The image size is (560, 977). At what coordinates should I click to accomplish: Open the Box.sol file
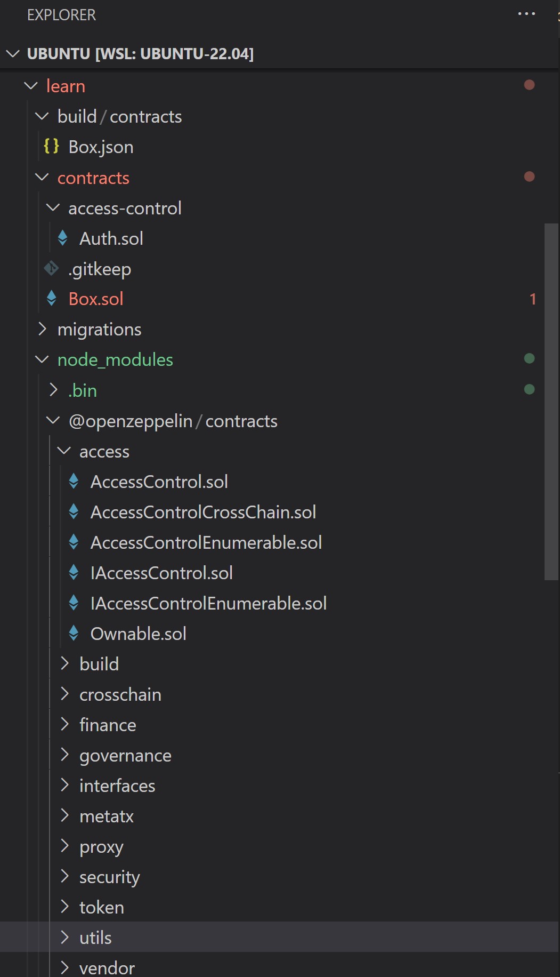coord(96,299)
